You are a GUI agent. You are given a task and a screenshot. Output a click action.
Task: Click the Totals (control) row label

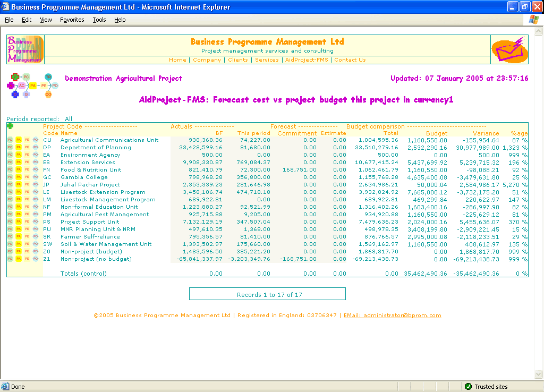83,274
